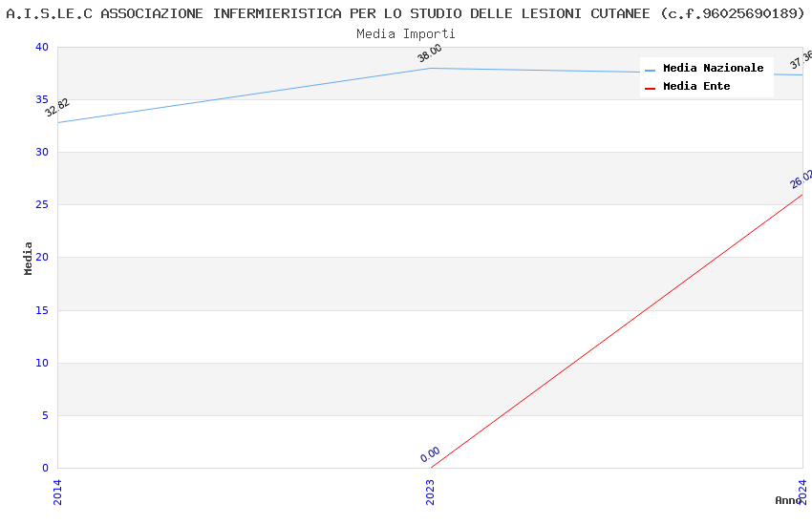This screenshot has width=812, height=525.
Task: Click the blue Media Nazionale legend line swatch
Action: [x=651, y=70]
